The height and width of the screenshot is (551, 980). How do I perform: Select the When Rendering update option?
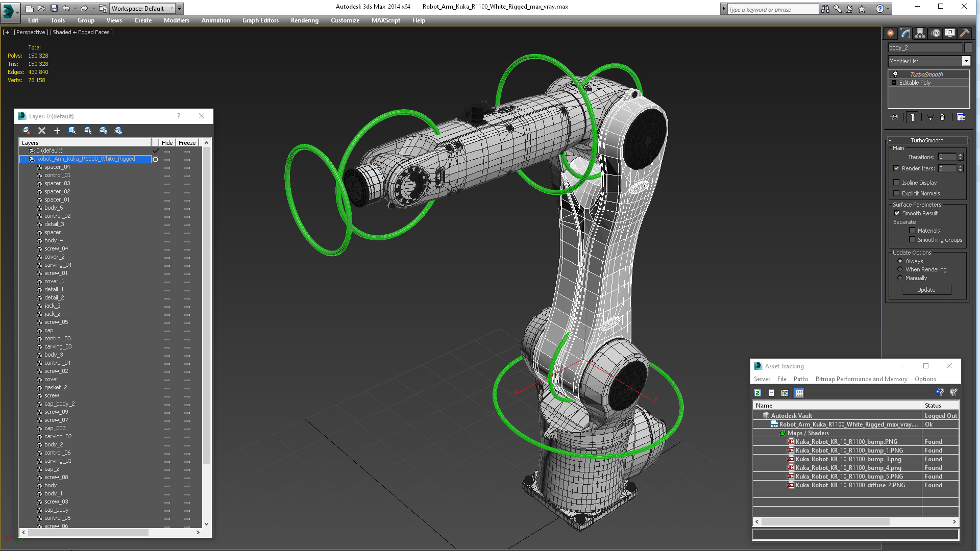900,269
